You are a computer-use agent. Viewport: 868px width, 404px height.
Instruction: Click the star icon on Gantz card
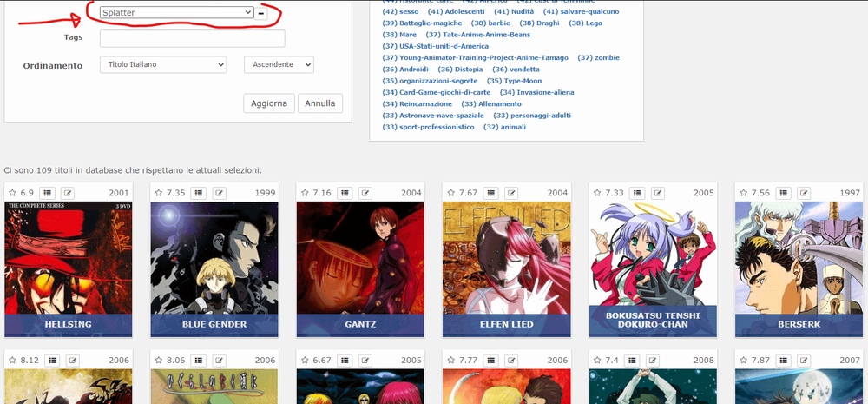[x=305, y=193]
